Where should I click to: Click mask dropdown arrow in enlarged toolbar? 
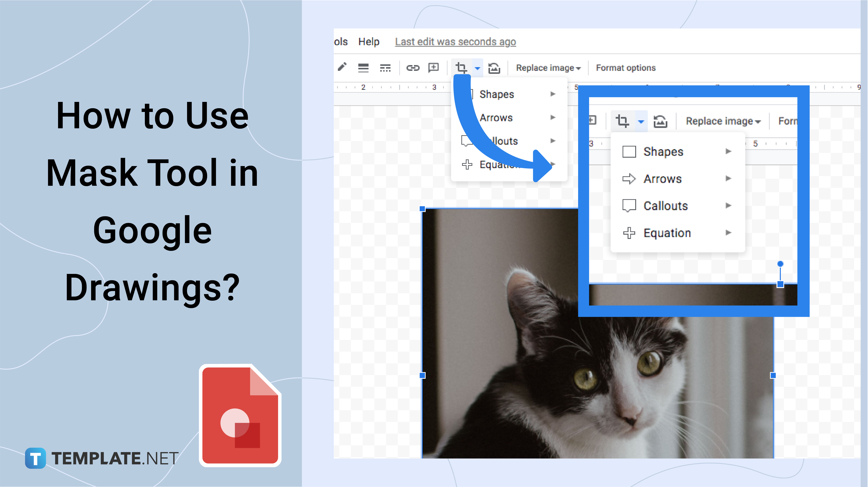641,121
